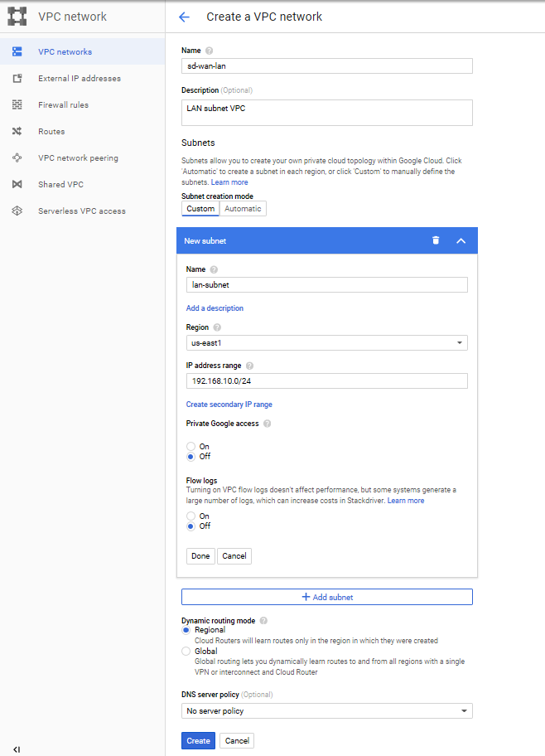
Task: Click the Serverless VPC access sidebar icon
Action: click(x=17, y=211)
